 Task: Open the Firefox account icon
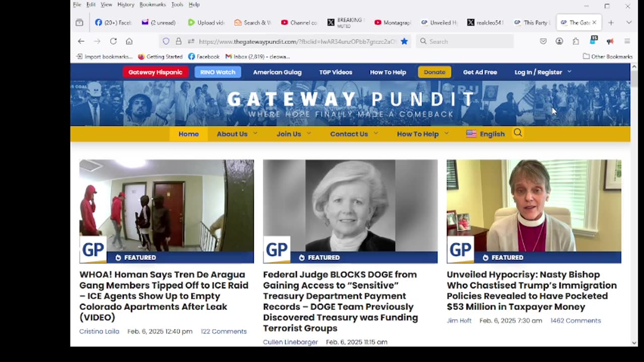[559, 41]
